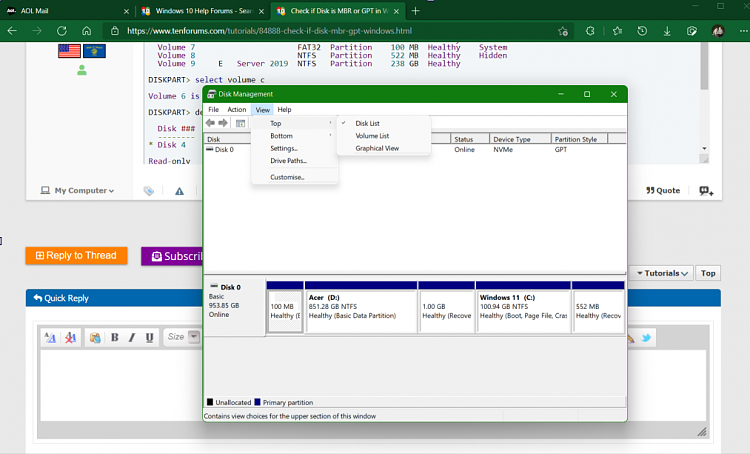Click the Twitter bird icon in editor
The image size is (750, 454).
pos(646,338)
